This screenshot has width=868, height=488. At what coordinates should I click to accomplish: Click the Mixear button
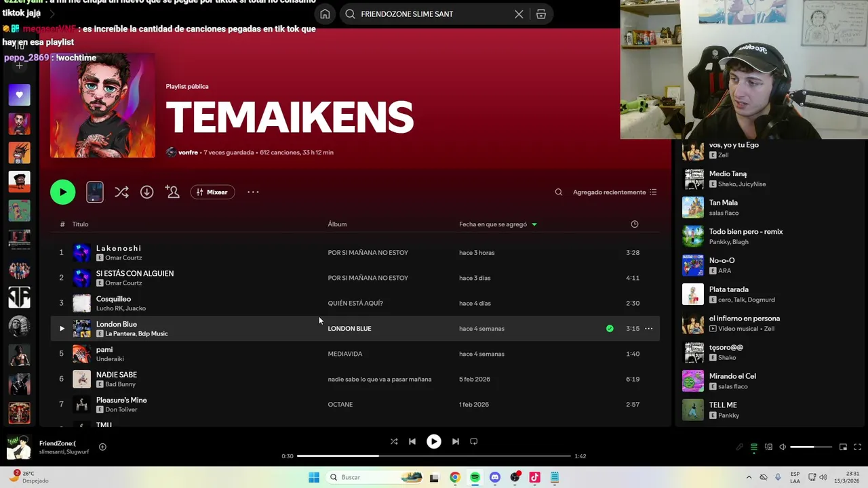point(212,192)
